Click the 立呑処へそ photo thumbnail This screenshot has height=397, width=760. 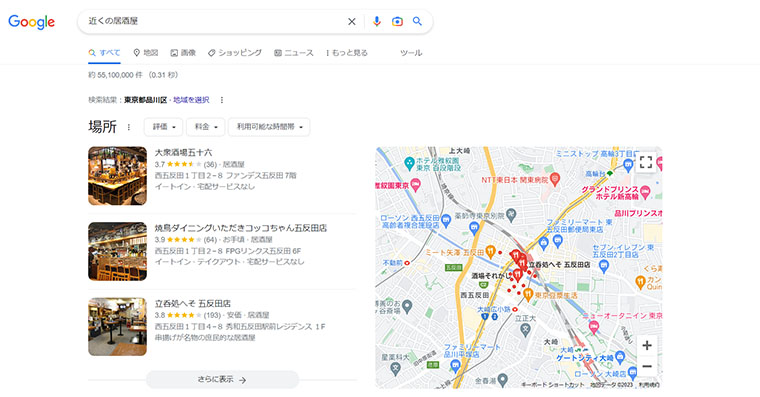pyautogui.click(x=117, y=327)
